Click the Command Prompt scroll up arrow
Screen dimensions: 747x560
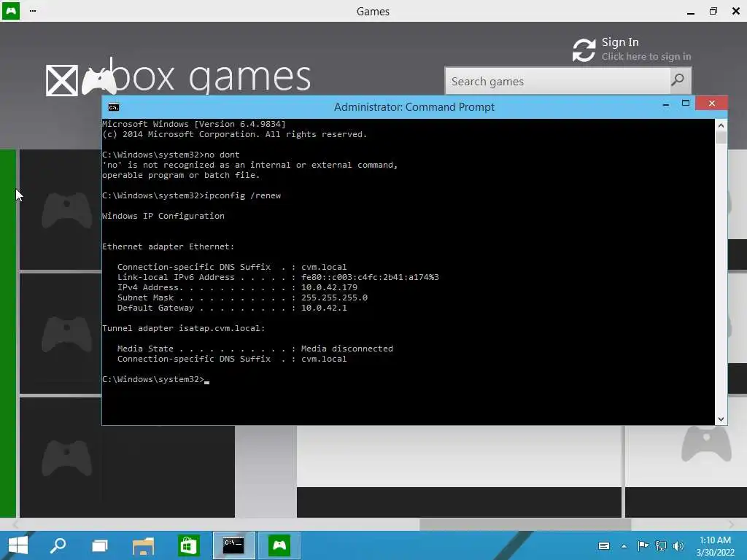pos(721,125)
